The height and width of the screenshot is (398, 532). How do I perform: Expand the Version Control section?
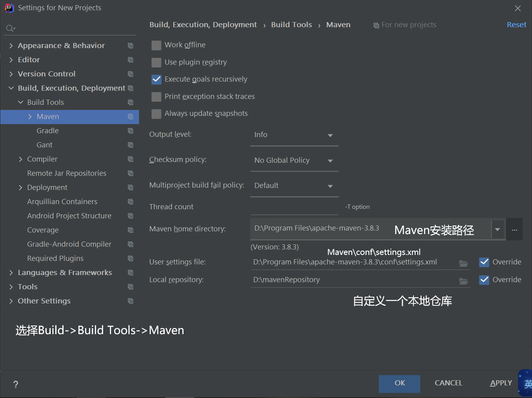(x=11, y=74)
